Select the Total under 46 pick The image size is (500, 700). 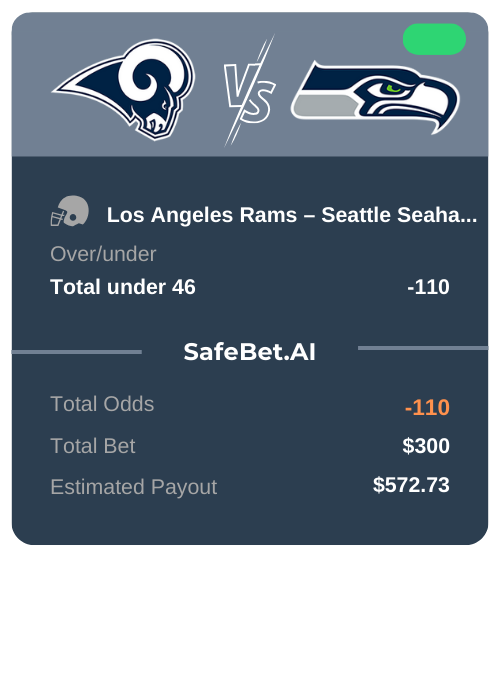[x=123, y=287]
